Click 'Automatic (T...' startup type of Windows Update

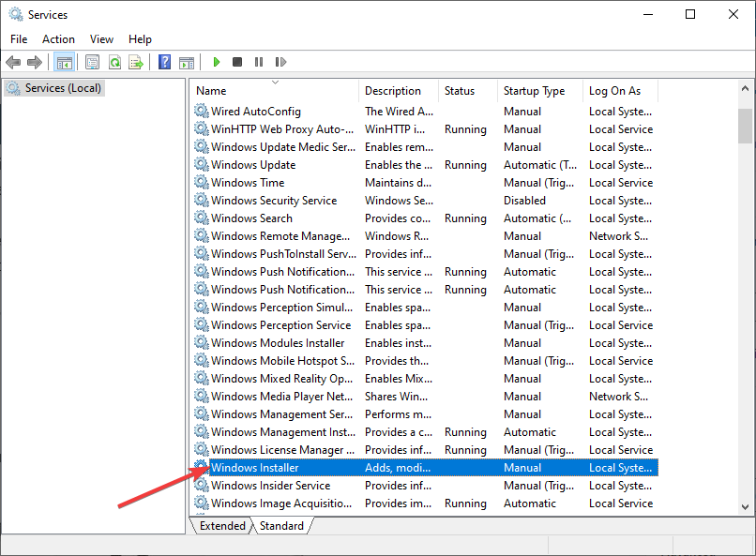[540, 165]
